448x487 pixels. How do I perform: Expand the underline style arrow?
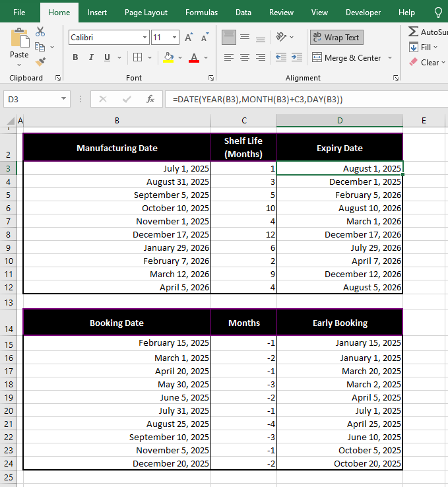point(119,58)
